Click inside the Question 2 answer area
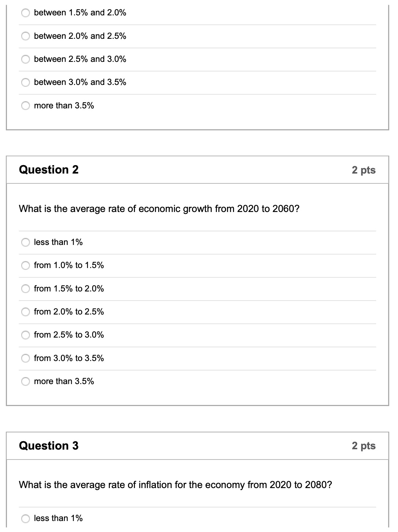 click(x=198, y=311)
